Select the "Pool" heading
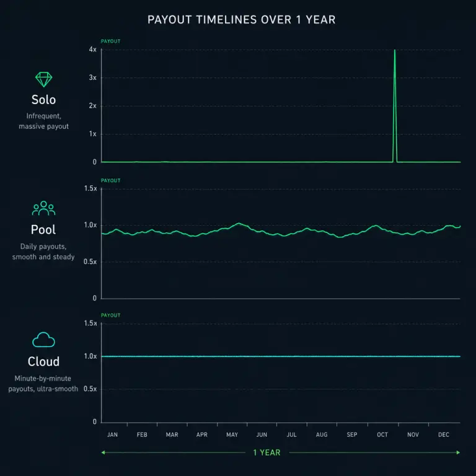 point(43,229)
